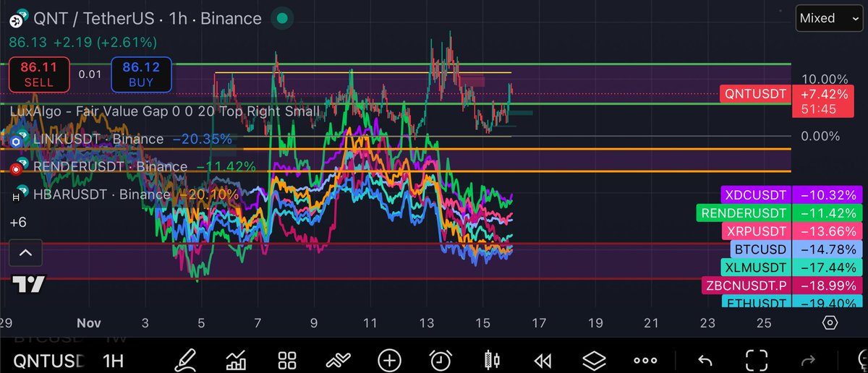Collapse the legend with the chevron up button
Viewport: 868px width, 373px height.
pos(25,252)
